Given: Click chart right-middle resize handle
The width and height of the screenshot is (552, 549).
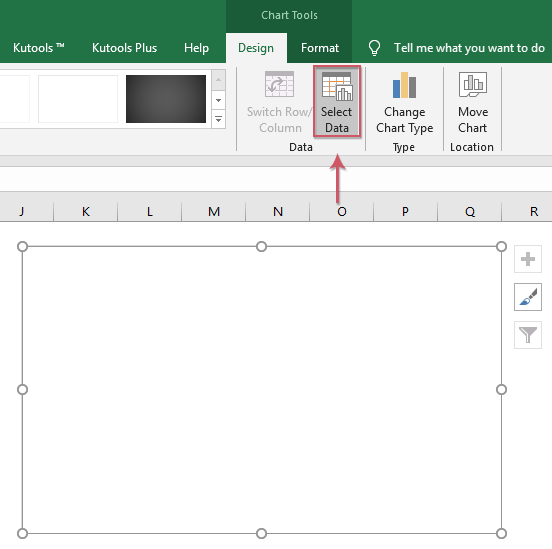Looking at the screenshot, I should (x=501, y=389).
